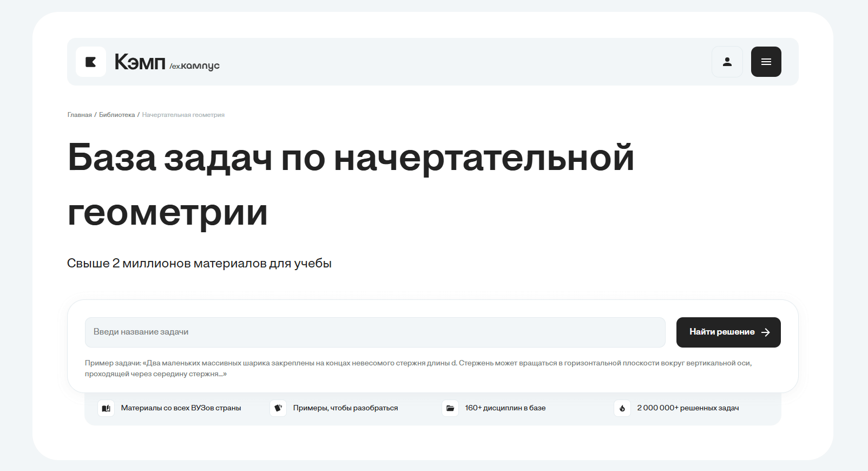The image size is (868, 471).
Task: Select the Начертательная геометрия breadcrumb
Action: pos(183,115)
